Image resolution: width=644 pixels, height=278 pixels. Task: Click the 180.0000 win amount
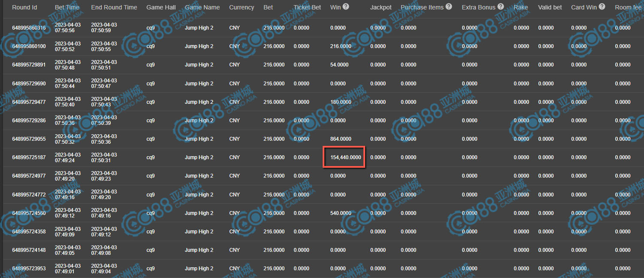[x=341, y=102]
